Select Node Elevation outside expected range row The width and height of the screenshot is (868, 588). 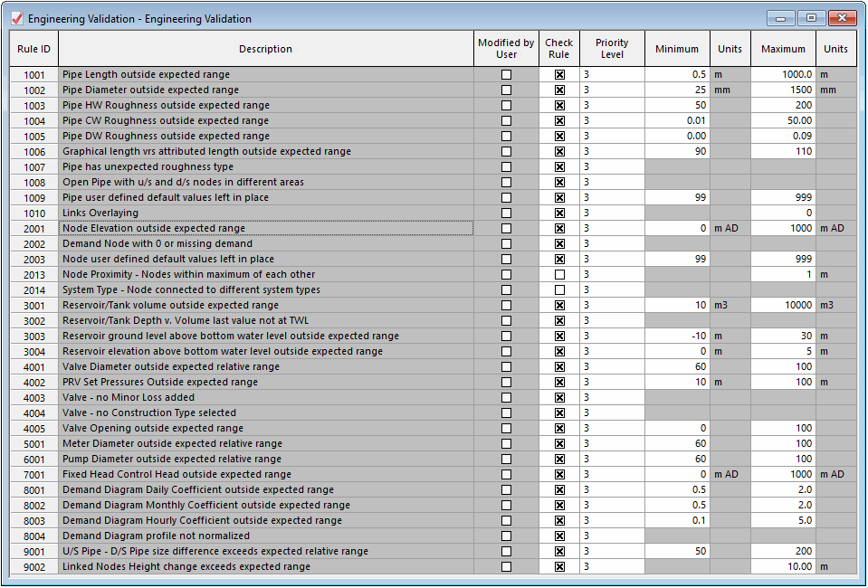pyautogui.click(x=266, y=228)
